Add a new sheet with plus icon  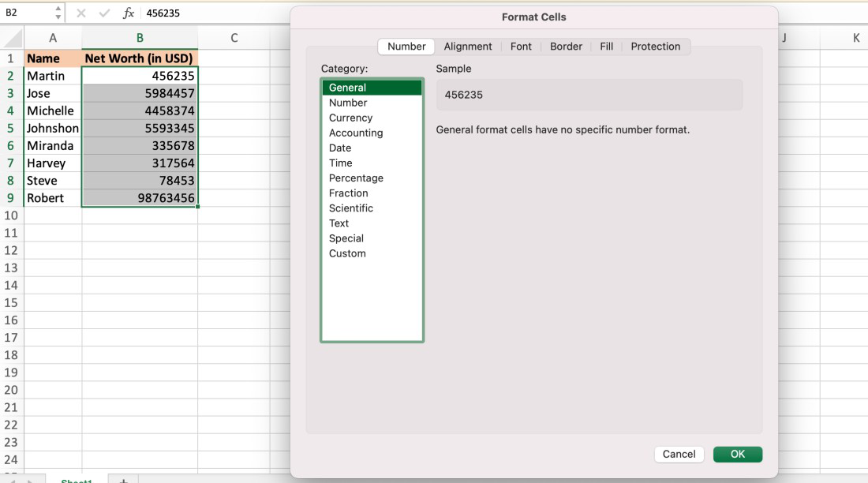122,479
